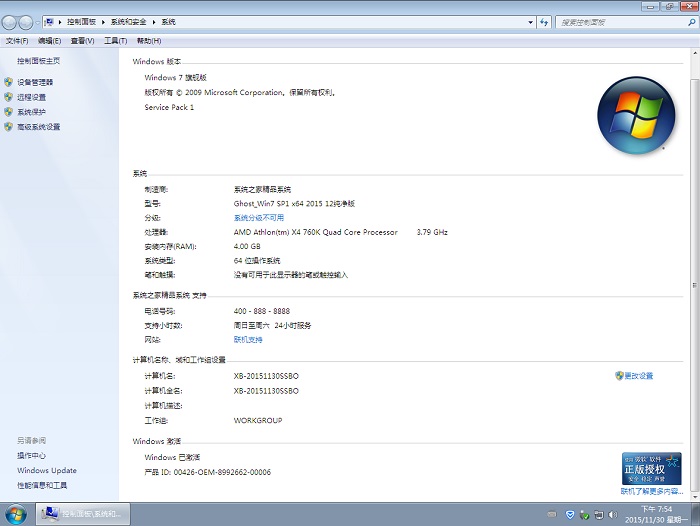Open 高级系统设置 link
This screenshot has height=526, width=700.
(x=38, y=126)
